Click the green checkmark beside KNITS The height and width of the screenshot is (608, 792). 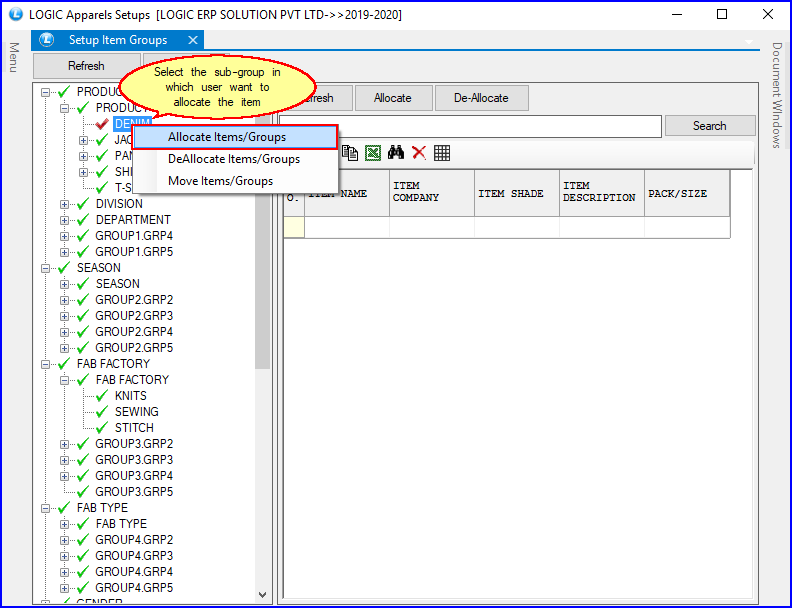(102, 396)
